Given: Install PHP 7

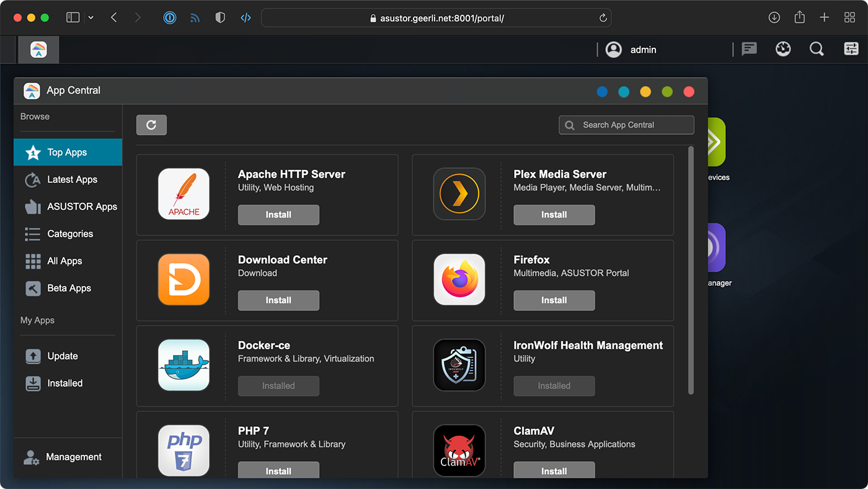Looking at the screenshot, I should [278, 470].
